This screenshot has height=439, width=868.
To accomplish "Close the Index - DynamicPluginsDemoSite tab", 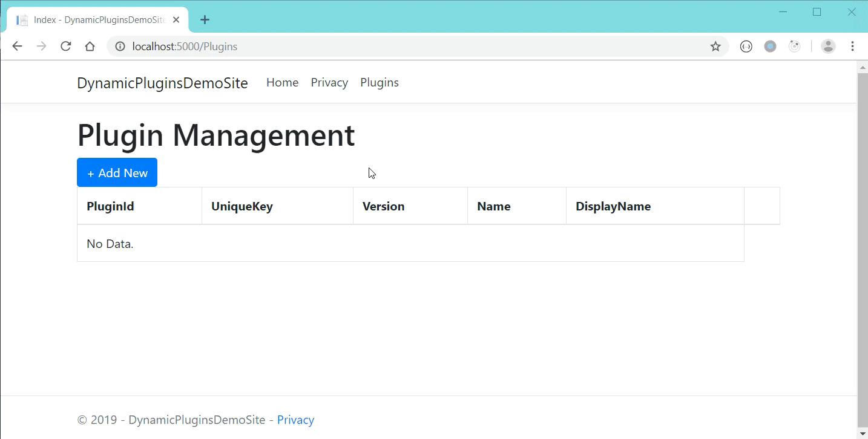I will 176,20.
